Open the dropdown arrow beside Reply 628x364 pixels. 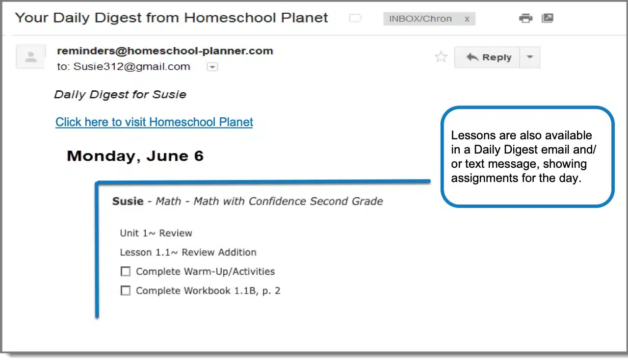pyautogui.click(x=529, y=57)
